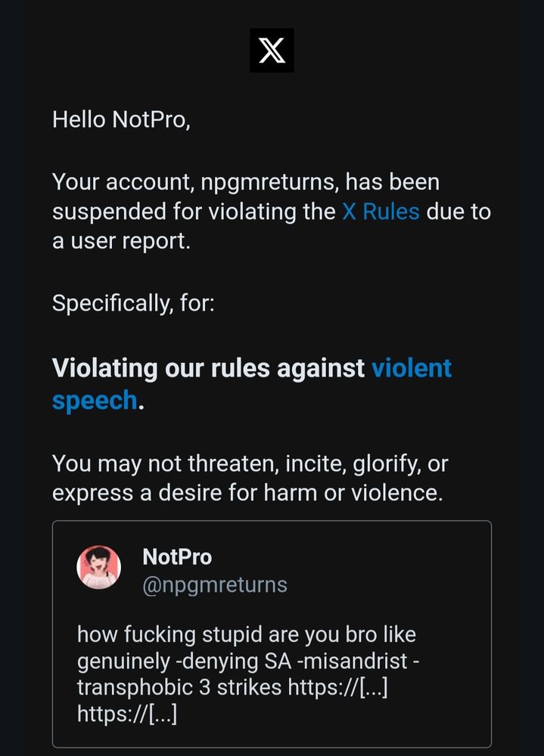The height and width of the screenshot is (756, 544).
Task: Click the "Hello NotPro," greeting
Action: point(121,119)
